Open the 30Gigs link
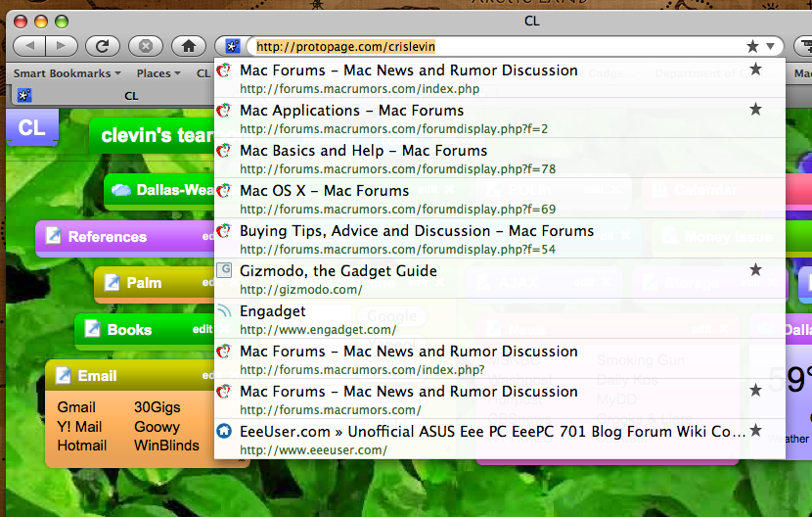 157,407
